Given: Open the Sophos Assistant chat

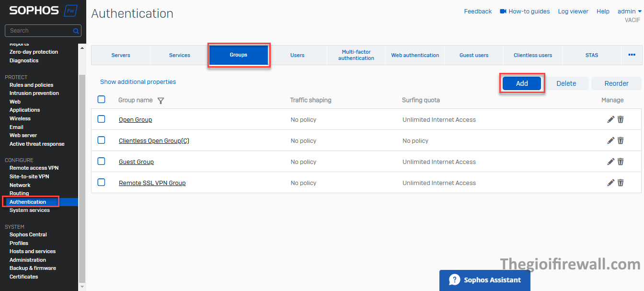Looking at the screenshot, I should click(x=484, y=280).
